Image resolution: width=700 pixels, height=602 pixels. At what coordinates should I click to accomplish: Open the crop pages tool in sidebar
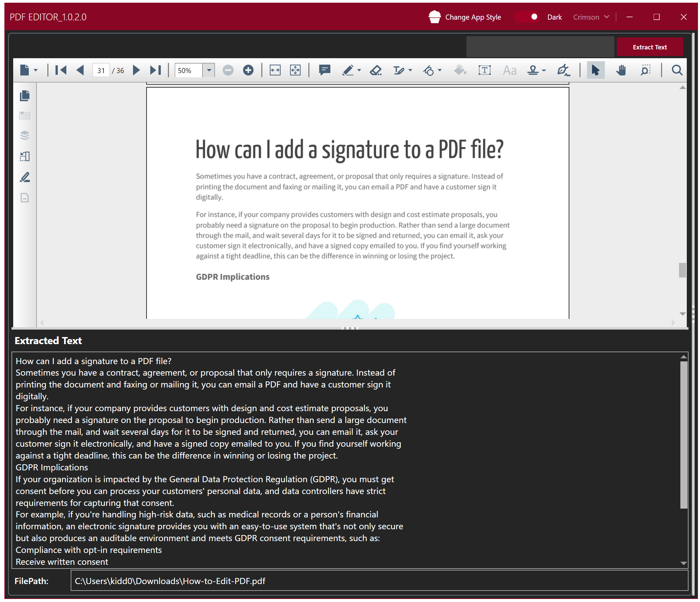pos(24,156)
